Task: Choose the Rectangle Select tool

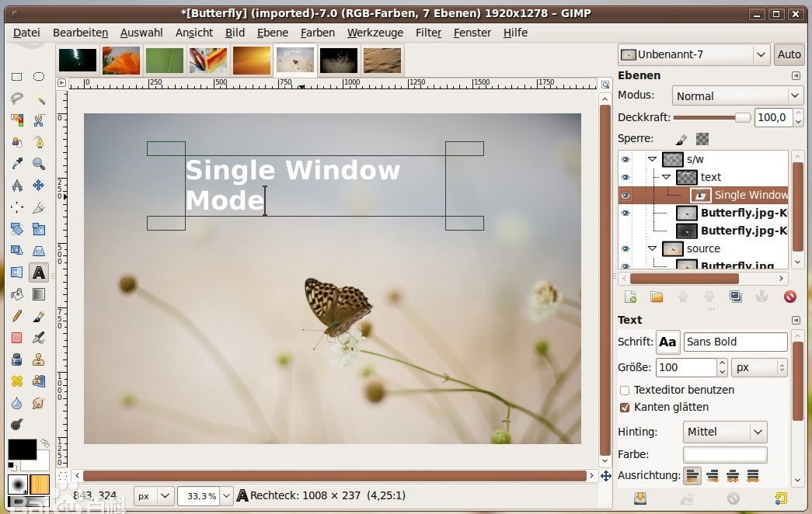Action: point(16,77)
